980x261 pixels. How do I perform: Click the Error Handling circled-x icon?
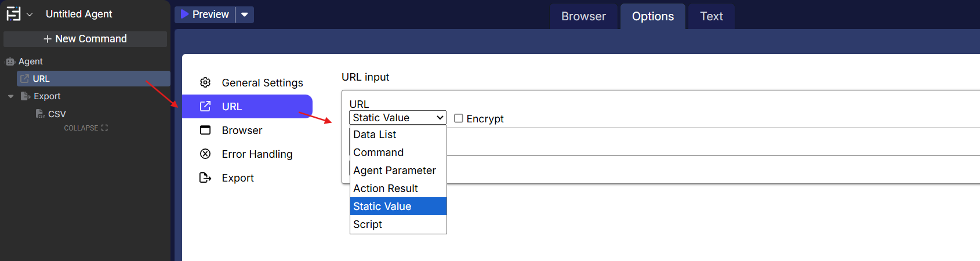coord(205,154)
